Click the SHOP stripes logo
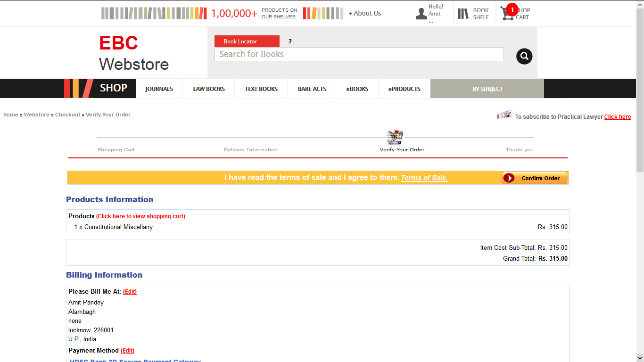 coord(78,89)
